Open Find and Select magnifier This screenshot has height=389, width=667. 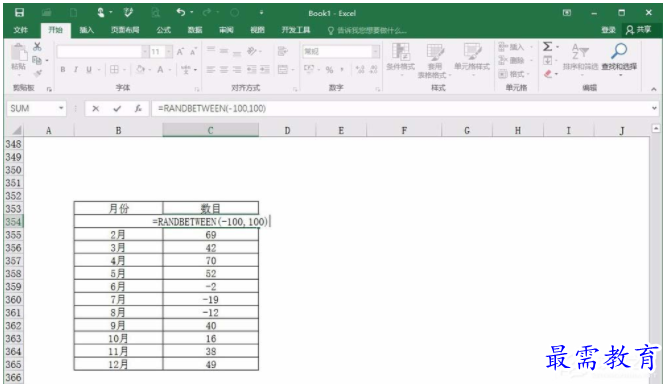(x=619, y=59)
